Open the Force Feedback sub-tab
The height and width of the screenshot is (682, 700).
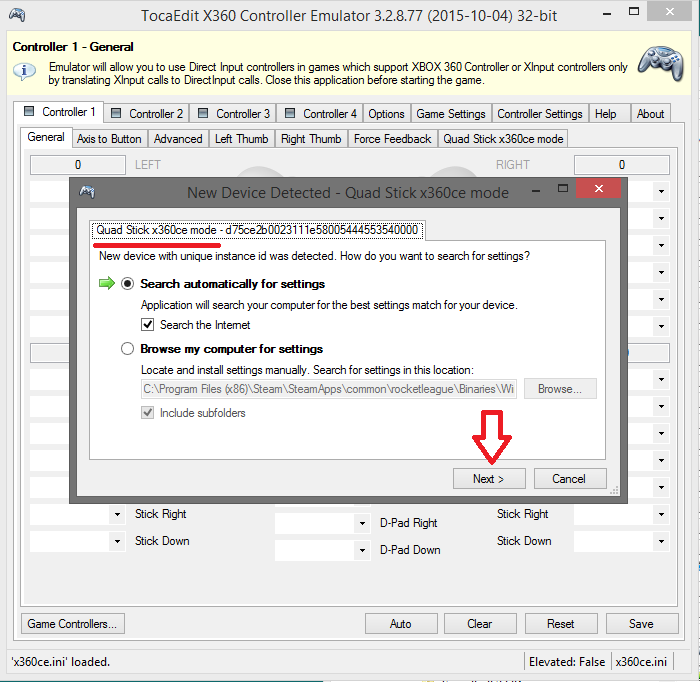click(392, 139)
